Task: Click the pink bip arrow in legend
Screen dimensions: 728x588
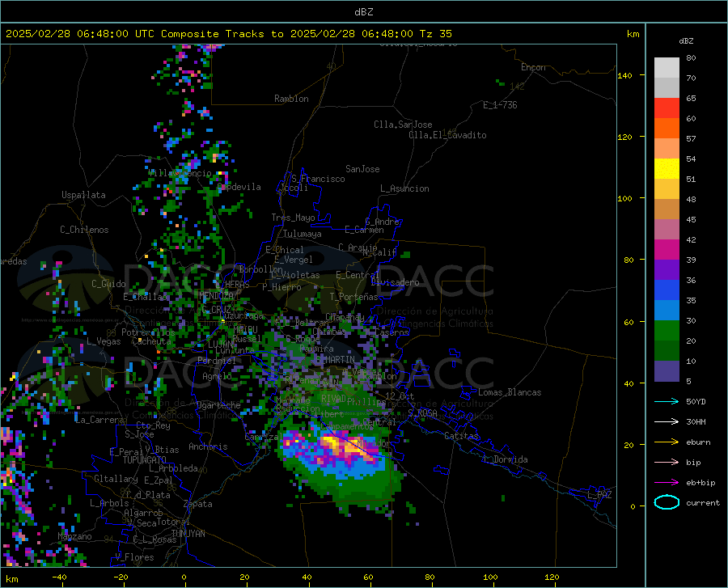Action: pyautogui.click(x=667, y=463)
